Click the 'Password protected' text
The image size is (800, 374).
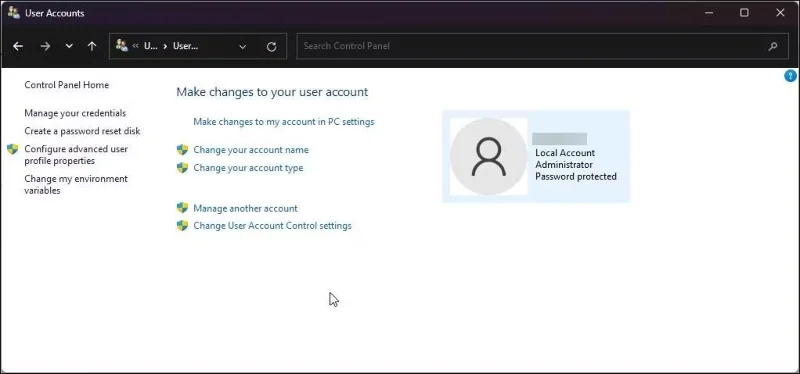[x=576, y=176]
